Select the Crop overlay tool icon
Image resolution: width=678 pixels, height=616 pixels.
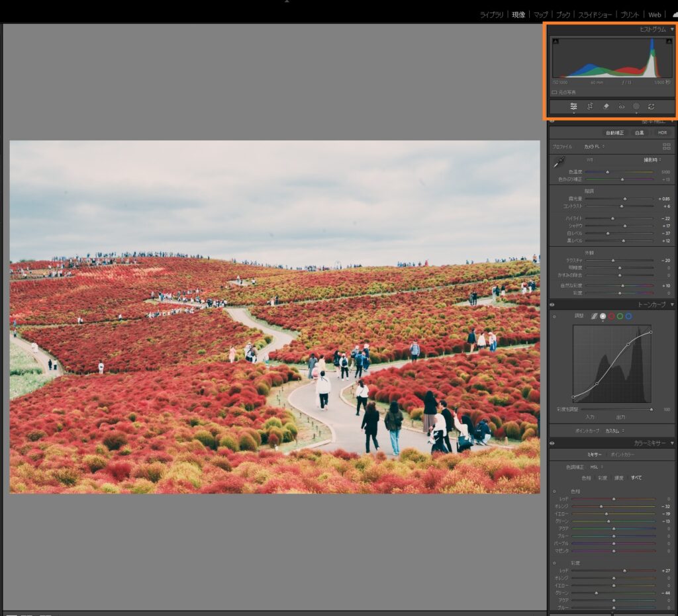point(589,106)
